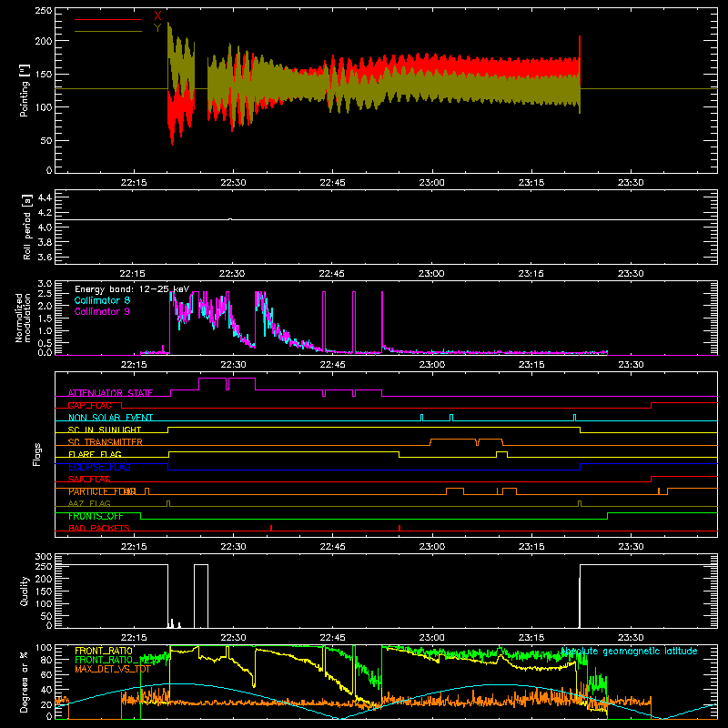Click the 150 tick on the Quality axis
This screenshot has height=728, width=728.
click(44, 591)
